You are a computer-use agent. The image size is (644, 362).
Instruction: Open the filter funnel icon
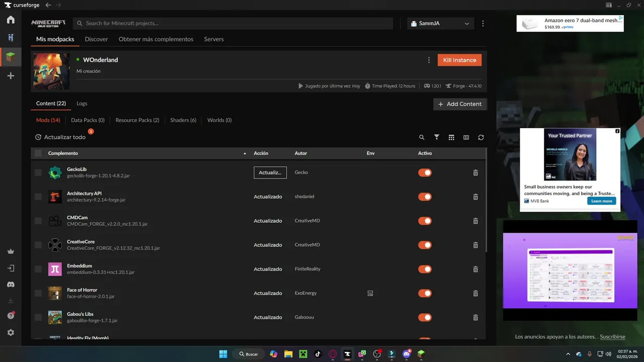437,137
